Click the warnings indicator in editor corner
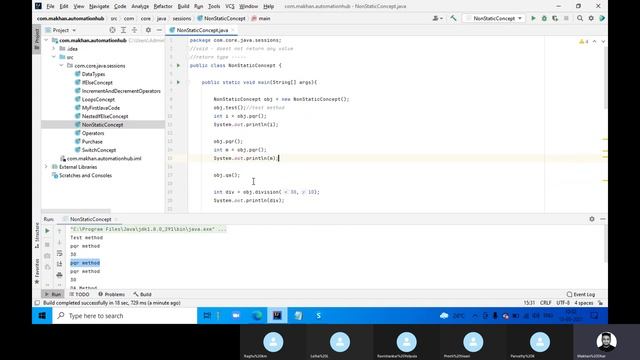The height and width of the screenshot is (360, 640). (x=584, y=42)
